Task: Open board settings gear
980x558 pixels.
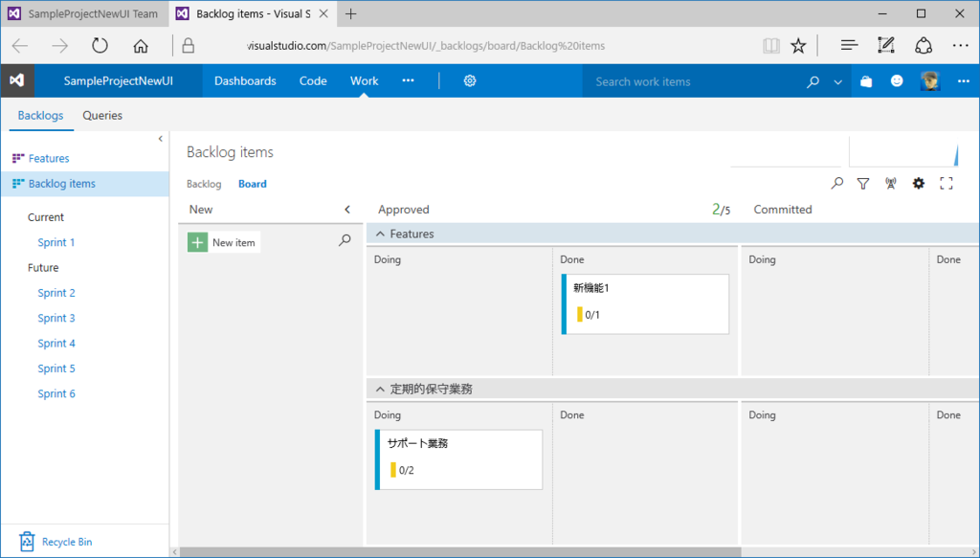Action: [x=918, y=183]
